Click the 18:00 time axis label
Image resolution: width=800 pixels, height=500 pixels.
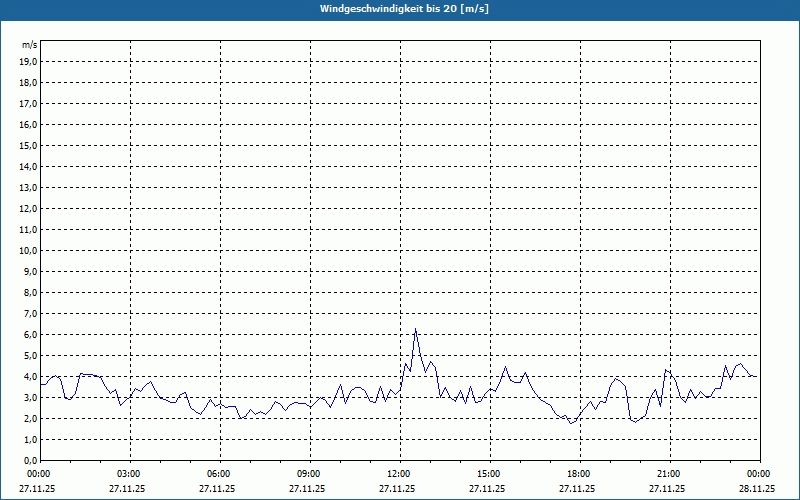[579, 474]
